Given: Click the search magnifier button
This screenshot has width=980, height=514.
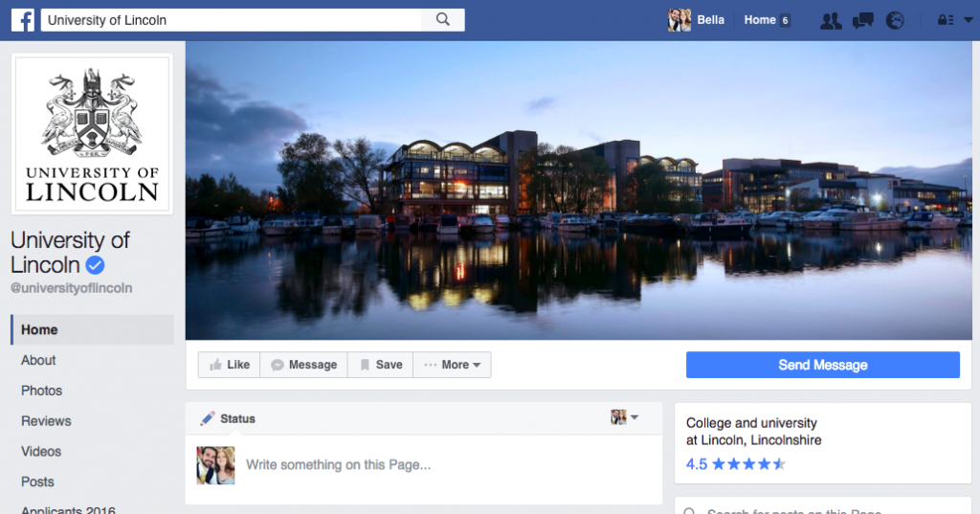Looking at the screenshot, I should pos(442,20).
